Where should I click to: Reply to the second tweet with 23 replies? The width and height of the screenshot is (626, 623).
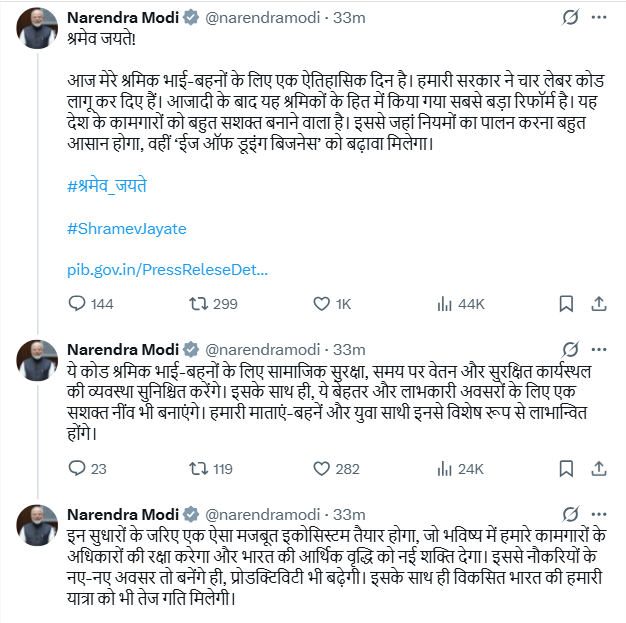[x=78, y=467]
